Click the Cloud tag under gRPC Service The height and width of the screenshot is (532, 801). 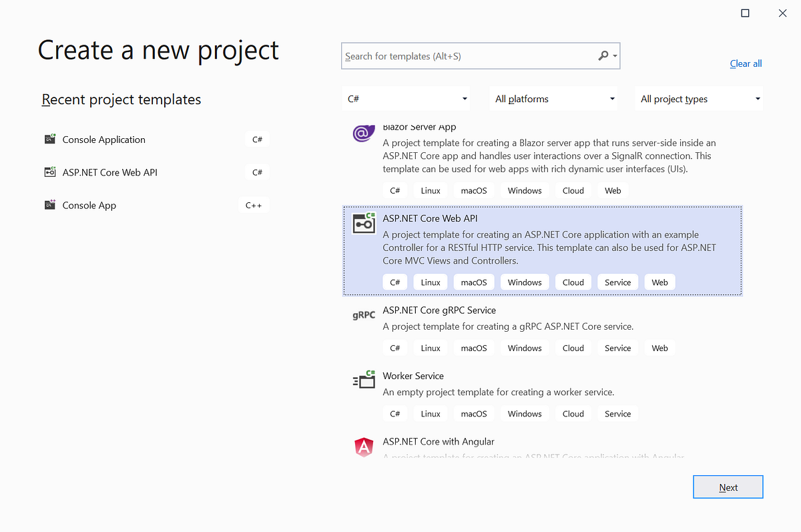(573, 348)
